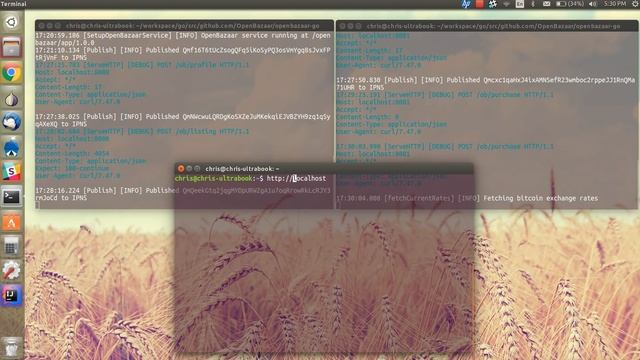
Task: Open the battery (34%) indicator menu
Action: pos(570,4)
